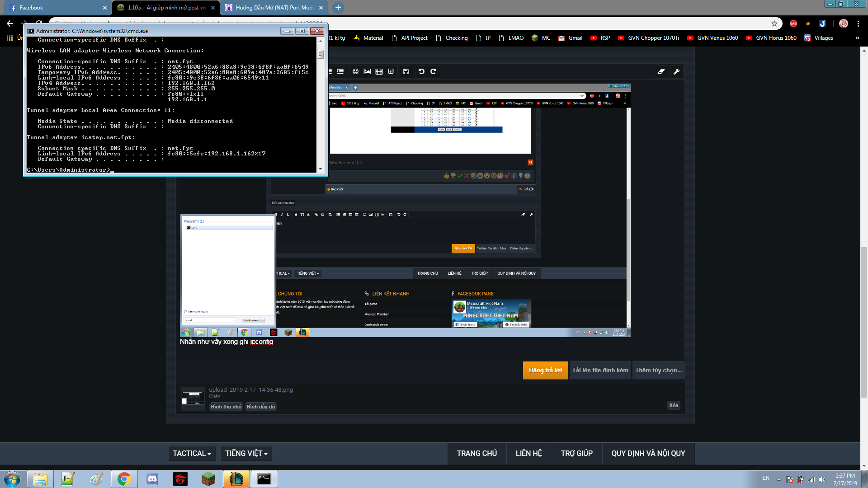Image resolution: width=868 pixels, height=488 pixels.
Task: Click the indent icon in editor toolbar
Action: click(340, 71)
